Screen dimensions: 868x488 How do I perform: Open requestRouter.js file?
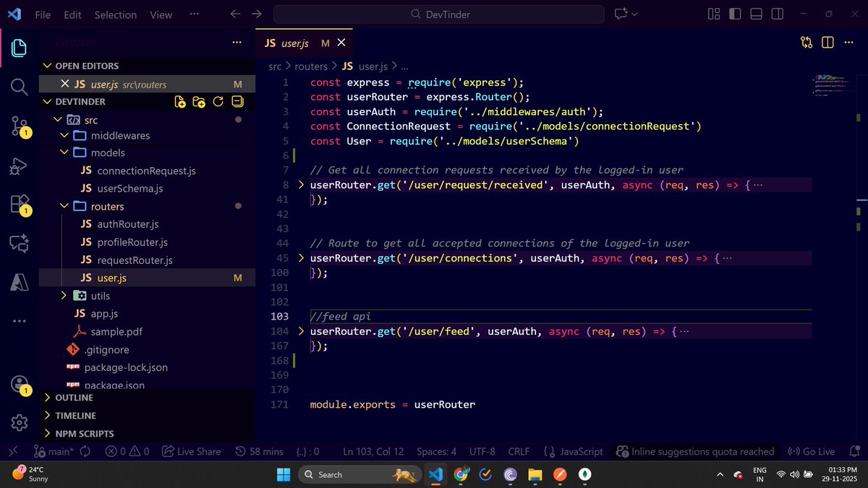pyautogui.click(x=135, y=260)
